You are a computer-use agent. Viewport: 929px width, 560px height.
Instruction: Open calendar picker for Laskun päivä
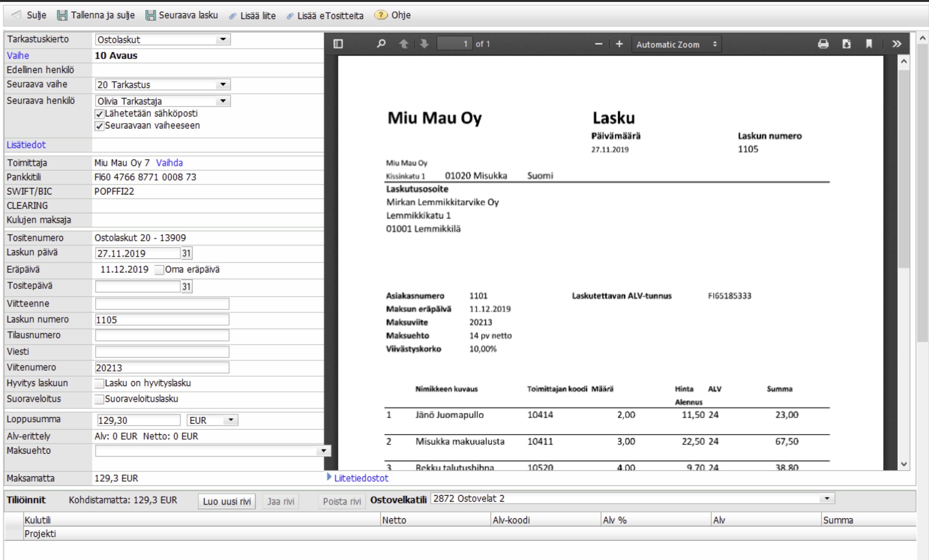(186, 253)
